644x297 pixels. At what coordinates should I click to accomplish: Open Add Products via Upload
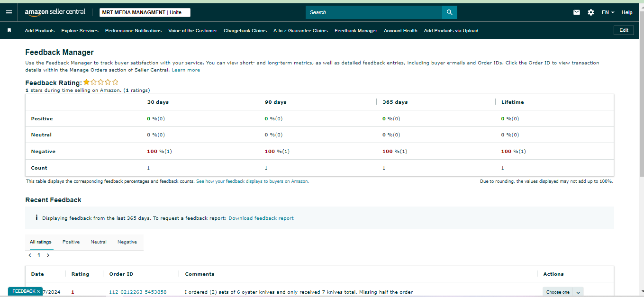tap(451, 30)
